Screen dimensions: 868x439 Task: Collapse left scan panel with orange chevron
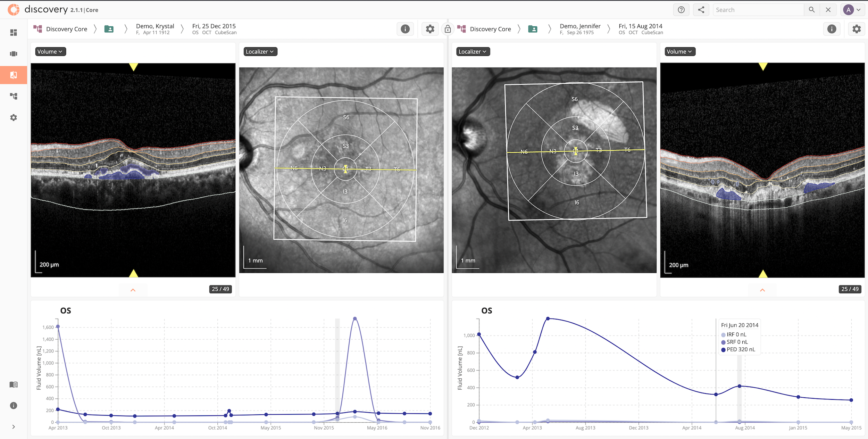(x=133, y=290)
